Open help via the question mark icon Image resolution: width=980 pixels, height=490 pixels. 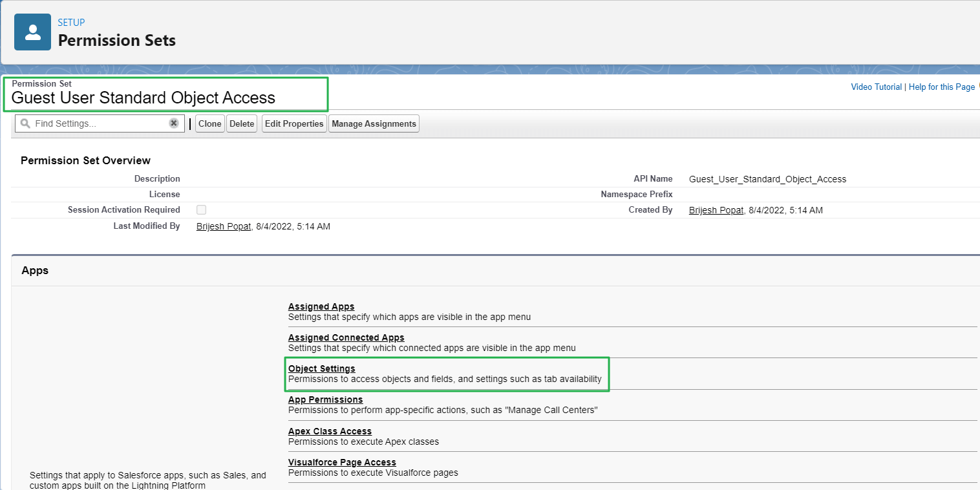click(978, 85)
